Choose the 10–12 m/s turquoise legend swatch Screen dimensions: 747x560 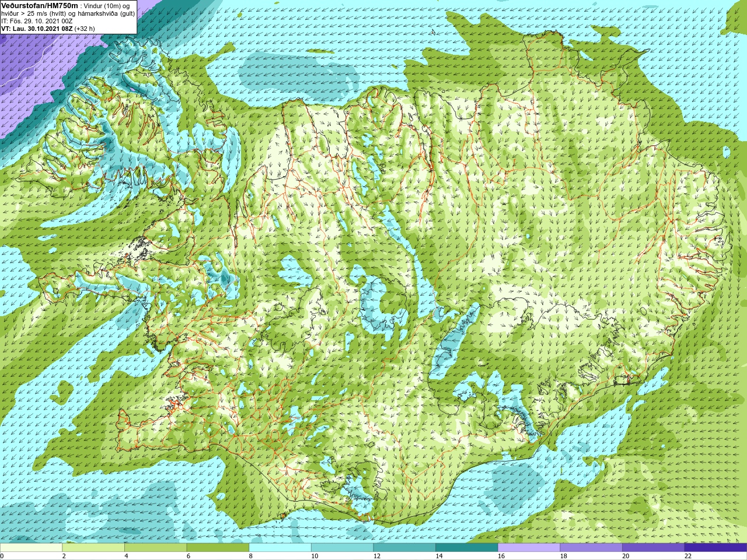[342, 547]
